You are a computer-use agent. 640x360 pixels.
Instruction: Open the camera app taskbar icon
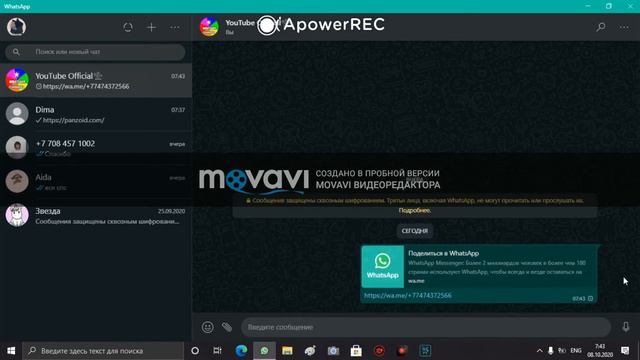point(333,351)
